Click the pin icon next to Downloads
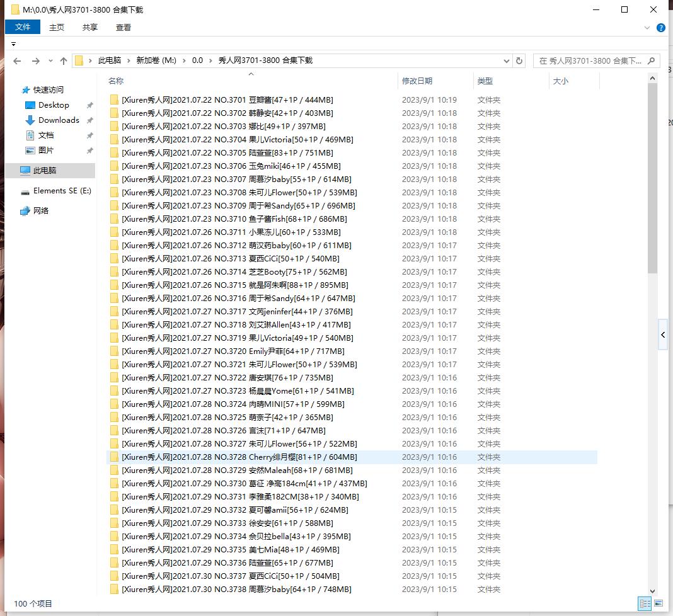The width and height of the screenshot is (673, 616). point(89,120)
